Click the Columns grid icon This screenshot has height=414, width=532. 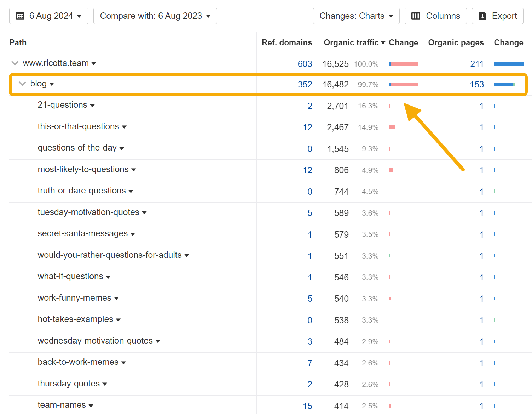click(x=415, y=16)
